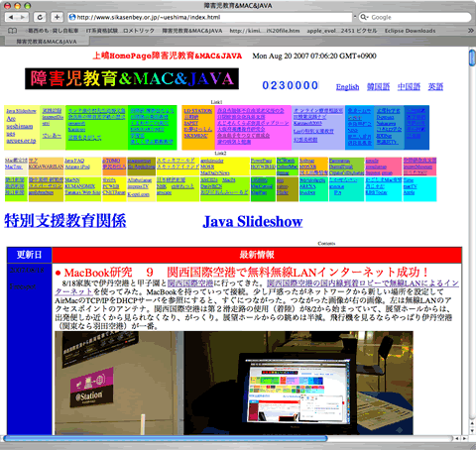This screenshot has width=476, height=450.
Task: Open the 関西国際空港 link in the article text
Action: coord(190,283)
